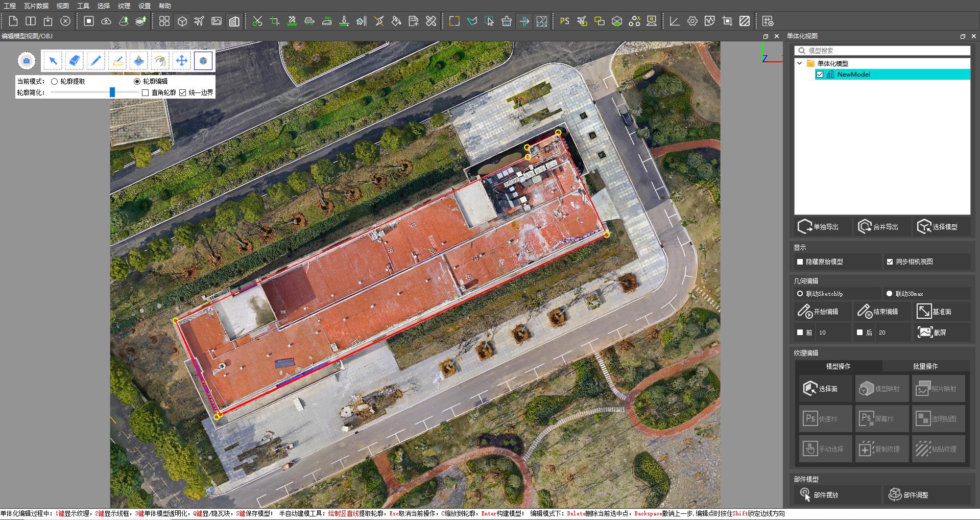Click the paint bucket fill icon
Viewport: 980px width, 520px height.
point(396,21)
